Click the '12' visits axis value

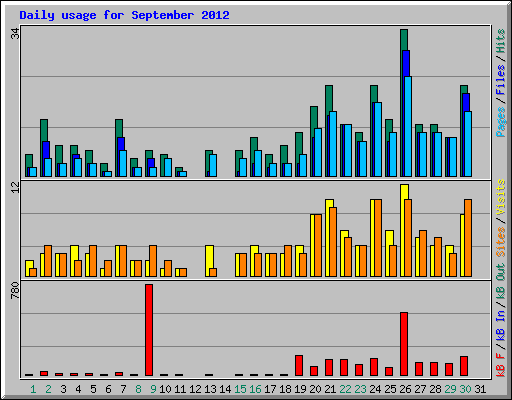(x=15, y=187)
